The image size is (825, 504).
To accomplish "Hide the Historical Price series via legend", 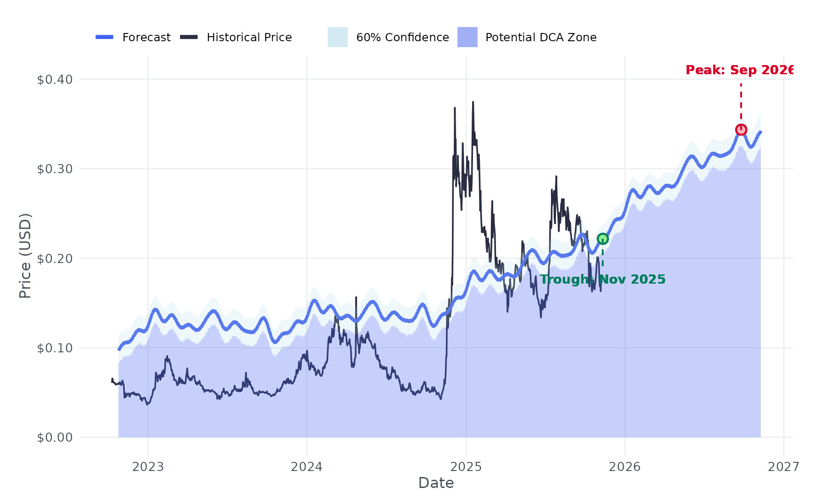I will point(249,38).
